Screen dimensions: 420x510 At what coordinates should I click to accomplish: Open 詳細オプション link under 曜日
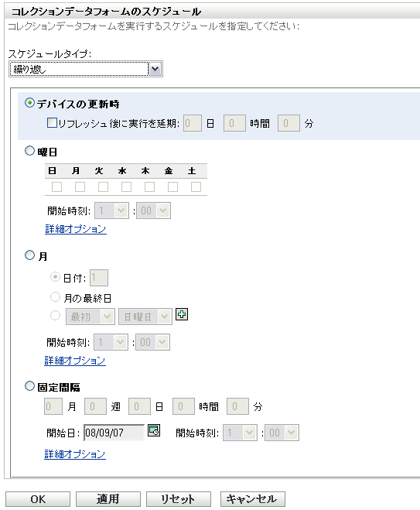click(x=76, y=229)
